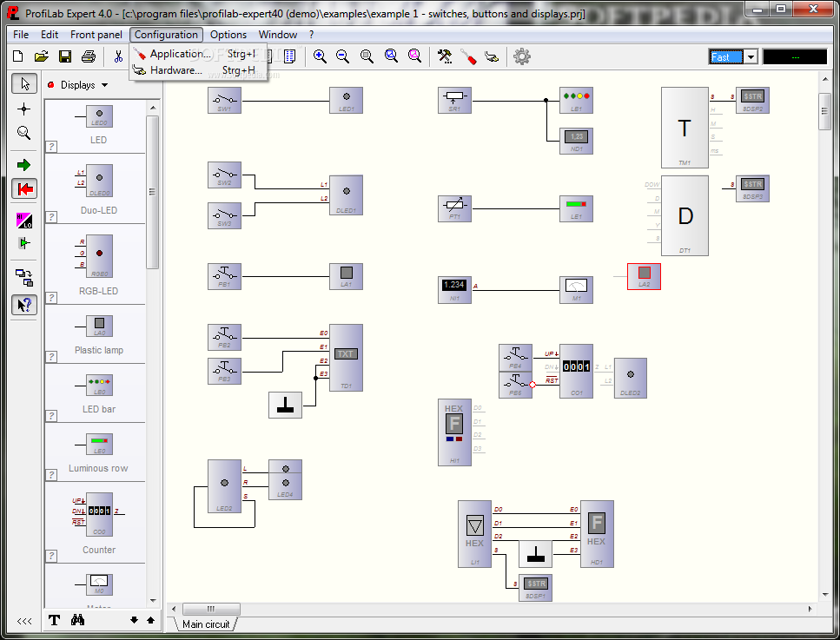Switch to the Main circuit tab
840x640 pixels.
click(206, 624)
